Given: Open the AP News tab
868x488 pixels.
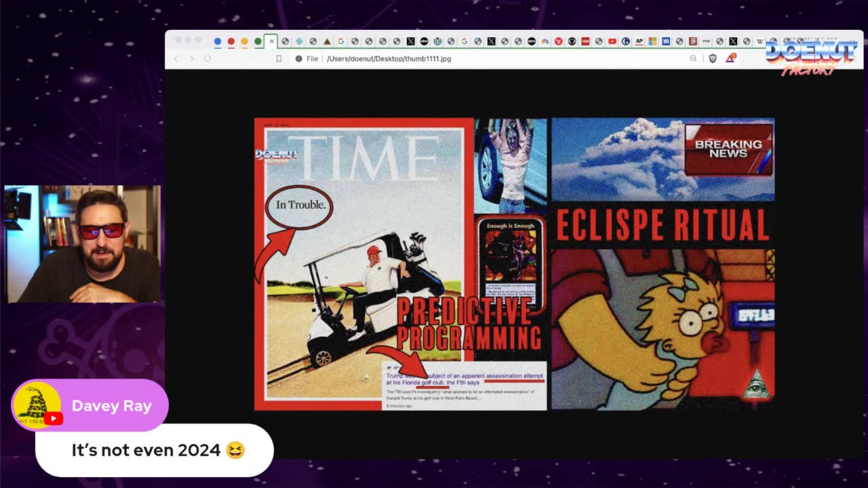Looking at the screenshot, I should click(x=639, y=41).
